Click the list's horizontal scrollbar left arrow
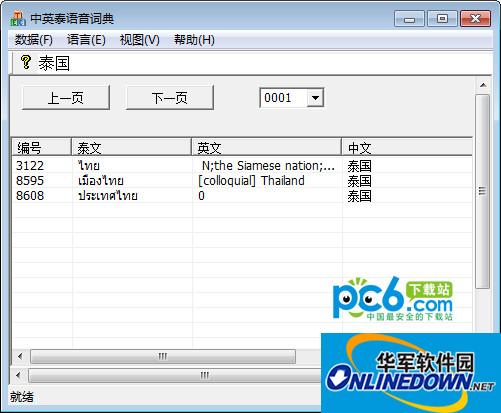This screenshot has height=413, width=501. click(x=20, y=357)
